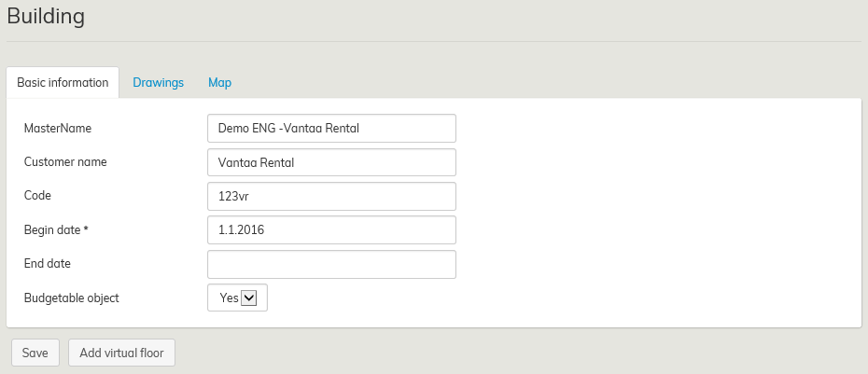The image size is (868, 374).
Task: Click into the Customer name field
Action: click(x=331, y=162)
